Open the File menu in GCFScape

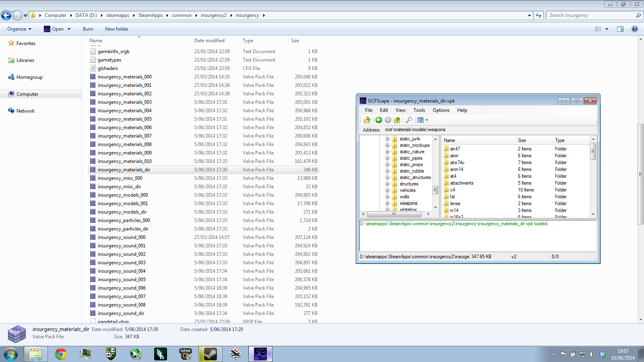(369, 110)
